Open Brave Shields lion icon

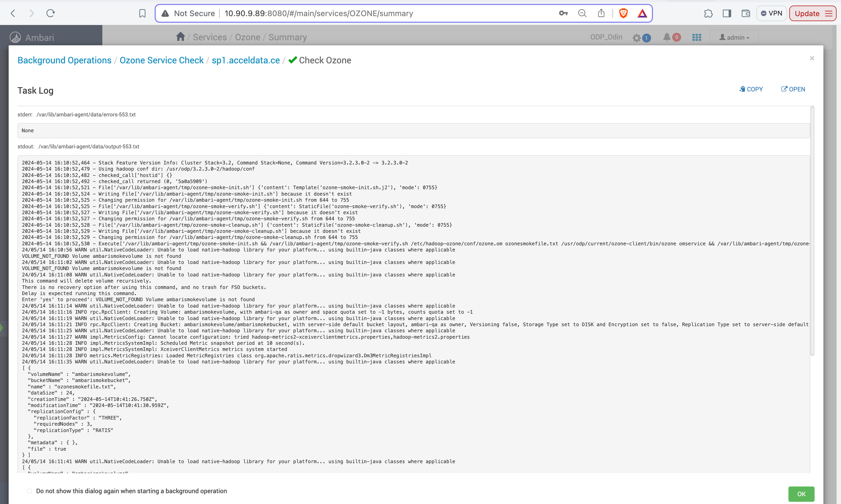[624, 13]
